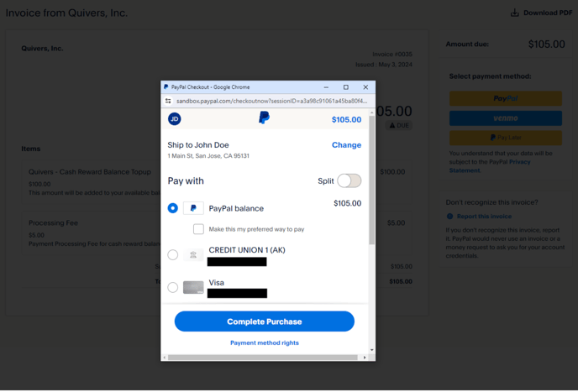Image resolution: width=578 pixels, height=392 pixels.
Task: Click the Visa label text
Action: 216,283
